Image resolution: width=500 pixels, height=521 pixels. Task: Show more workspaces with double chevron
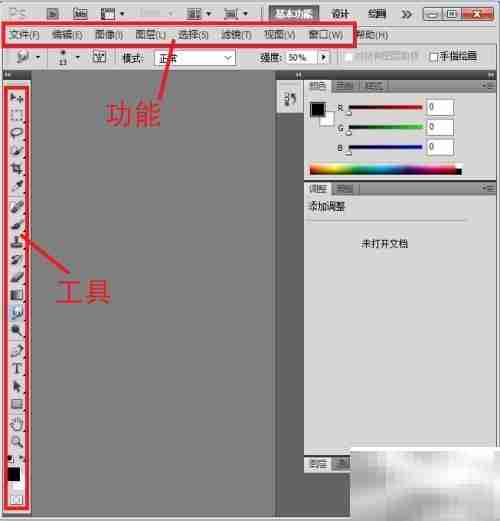[406, 14]
